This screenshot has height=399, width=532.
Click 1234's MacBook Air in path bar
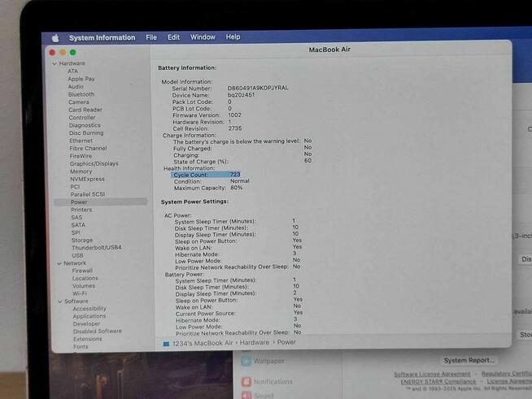click(203, 343)
